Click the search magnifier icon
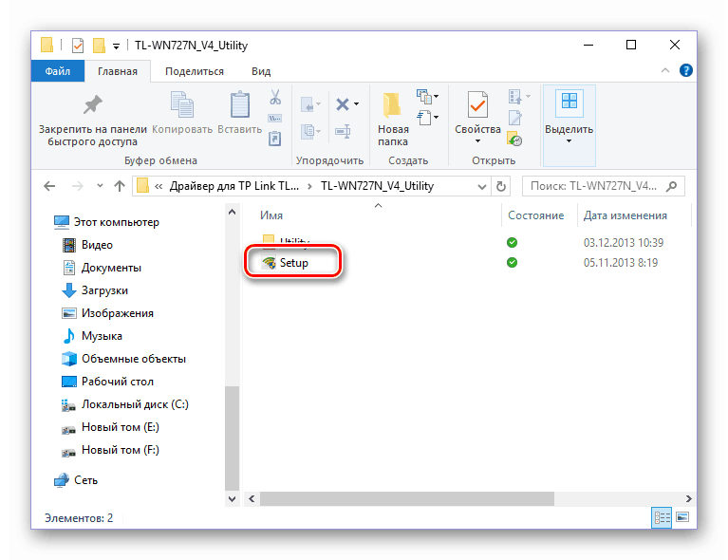 [x=671, y=187]
